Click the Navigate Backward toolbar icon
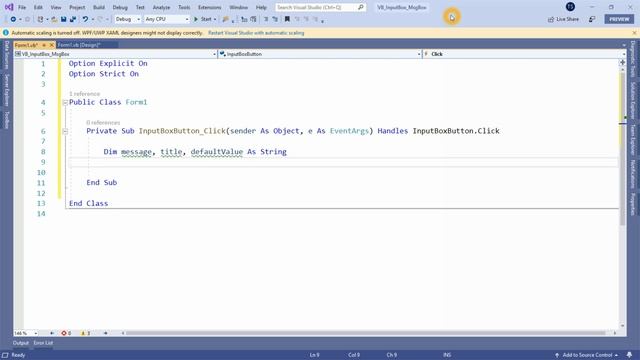 13,19
